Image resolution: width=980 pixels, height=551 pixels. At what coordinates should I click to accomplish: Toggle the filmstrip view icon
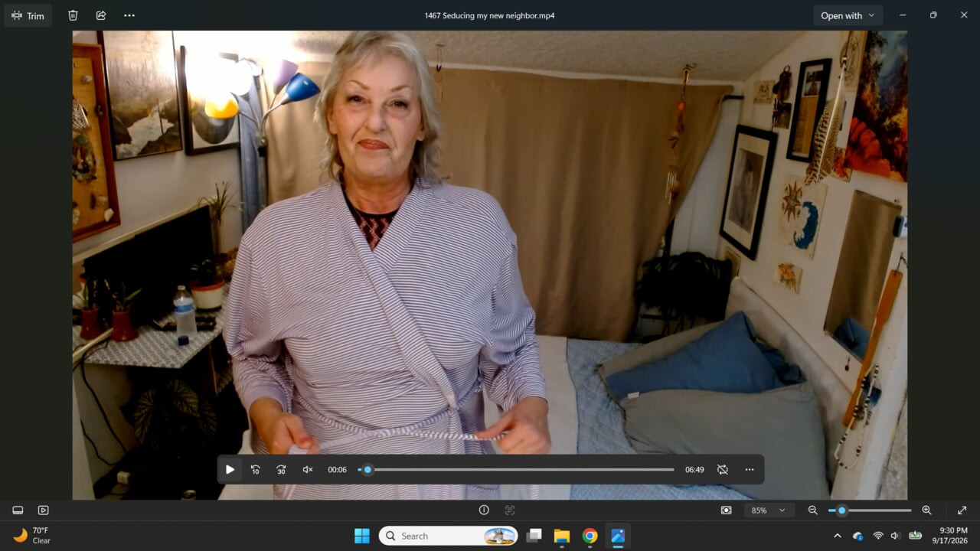18,510
